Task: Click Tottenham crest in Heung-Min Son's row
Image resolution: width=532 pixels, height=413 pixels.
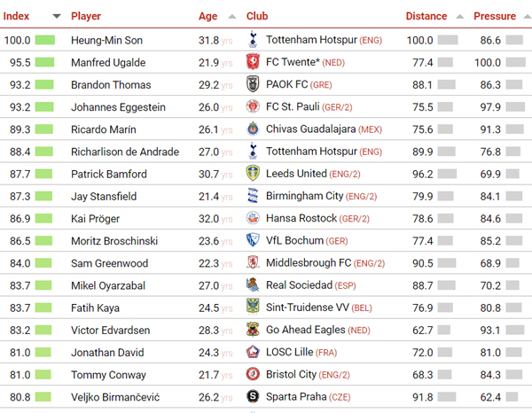Action: [253, 40]
